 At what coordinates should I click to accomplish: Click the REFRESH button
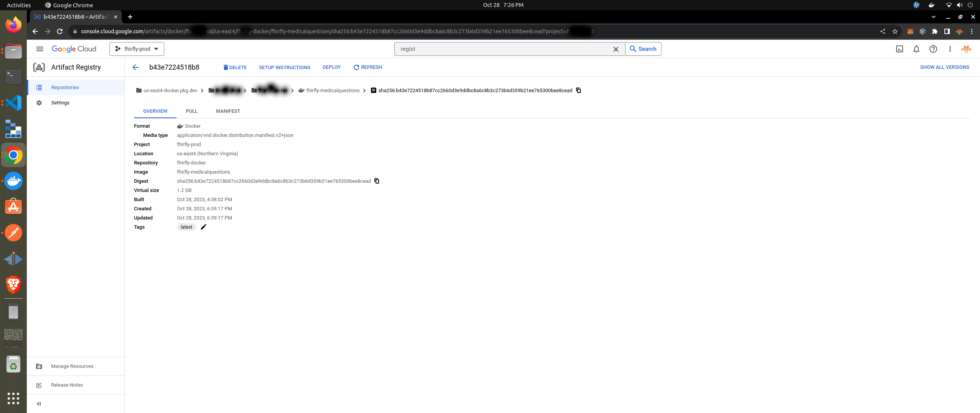point(367,67)
